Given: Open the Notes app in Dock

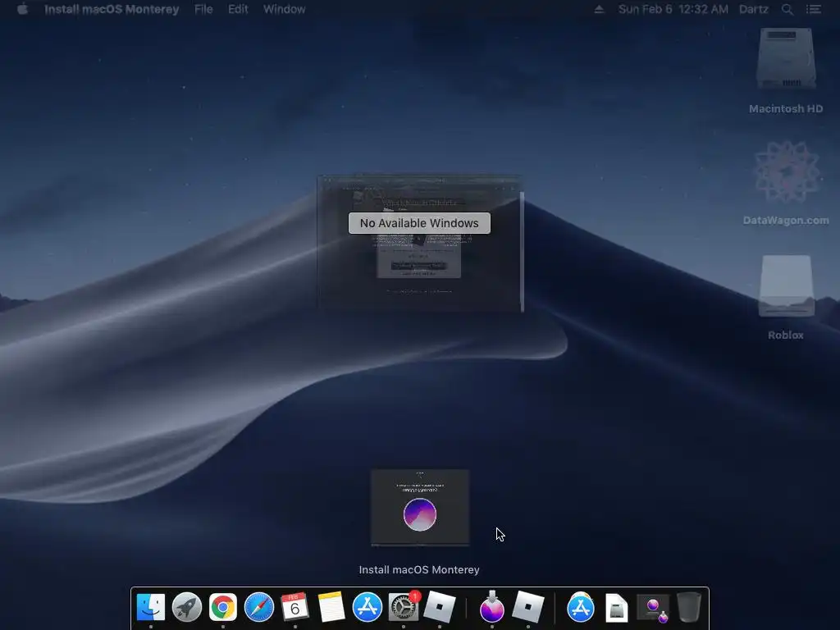Looking at the screenshot, I should pos(331,607).
